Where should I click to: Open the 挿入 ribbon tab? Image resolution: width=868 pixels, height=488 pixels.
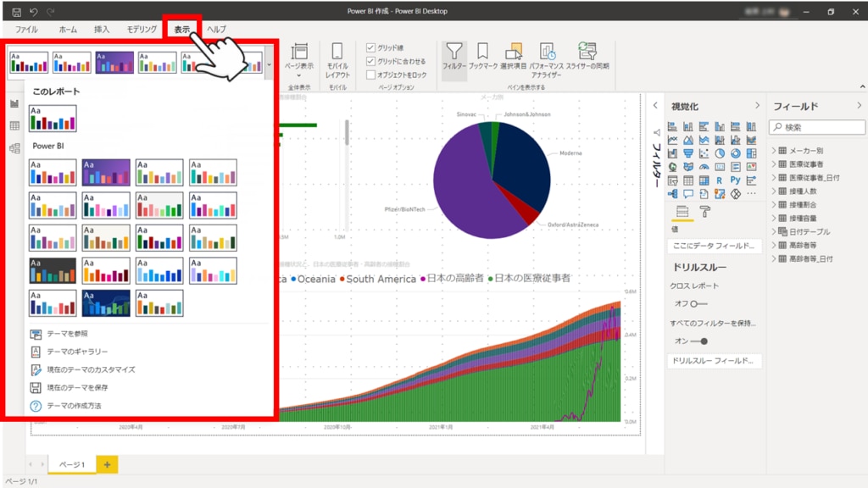coord(102,30)
